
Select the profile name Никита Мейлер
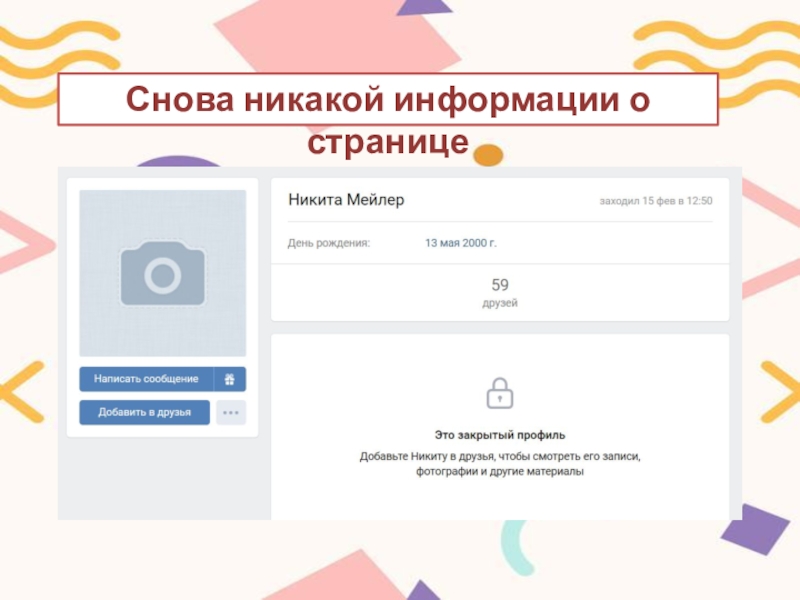coord(346,199)
